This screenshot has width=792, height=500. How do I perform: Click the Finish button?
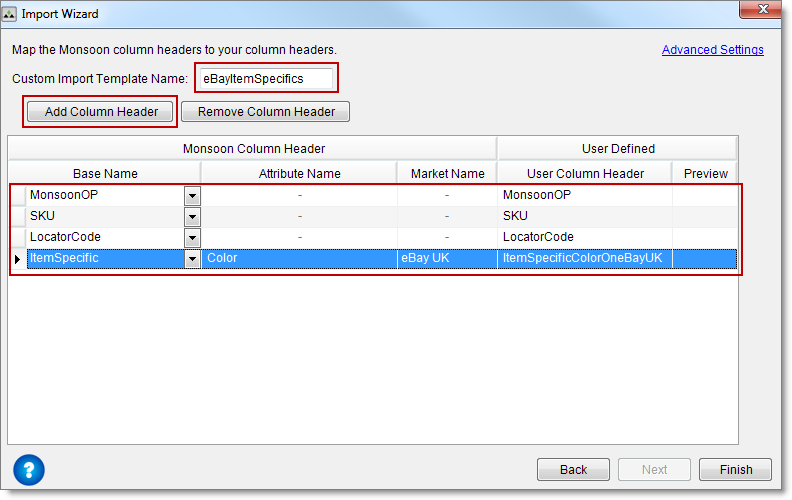(734, 469)
